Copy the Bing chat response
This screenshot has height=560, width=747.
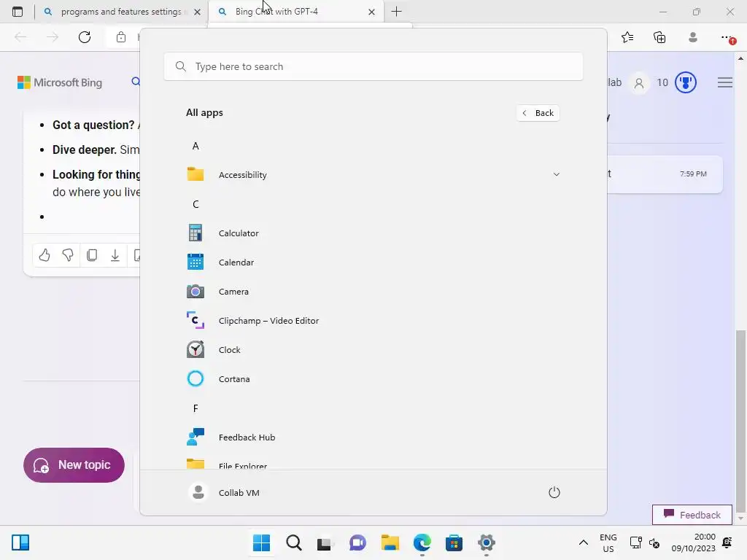[92, 255]
